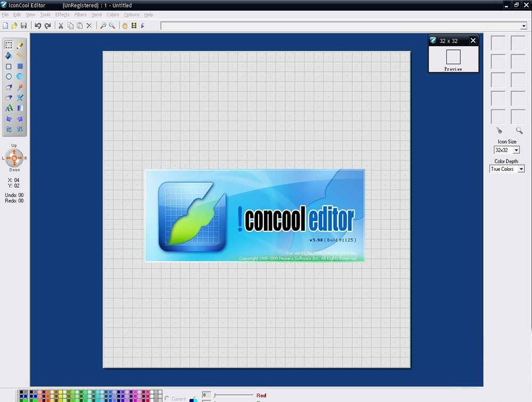Click the paintbrush icon below icon slots
The height and width of the screenshot is (402, 532).
click(x=499, y=131)
